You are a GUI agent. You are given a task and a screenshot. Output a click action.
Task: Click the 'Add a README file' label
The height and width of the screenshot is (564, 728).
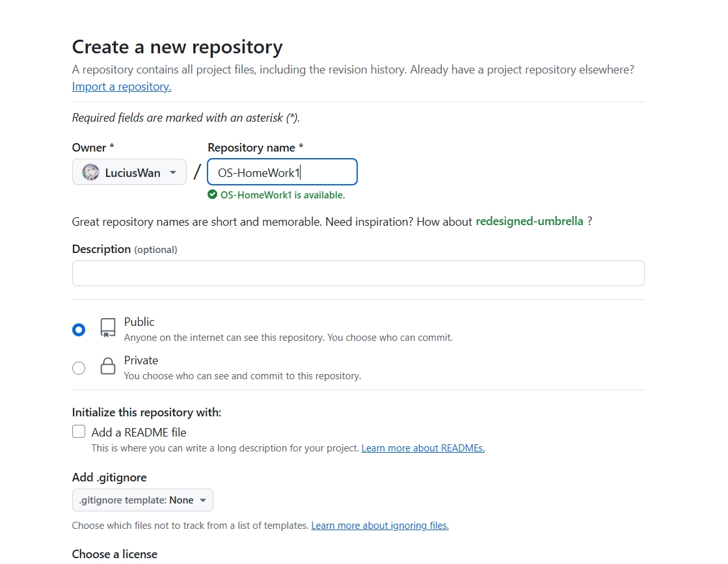139,432
